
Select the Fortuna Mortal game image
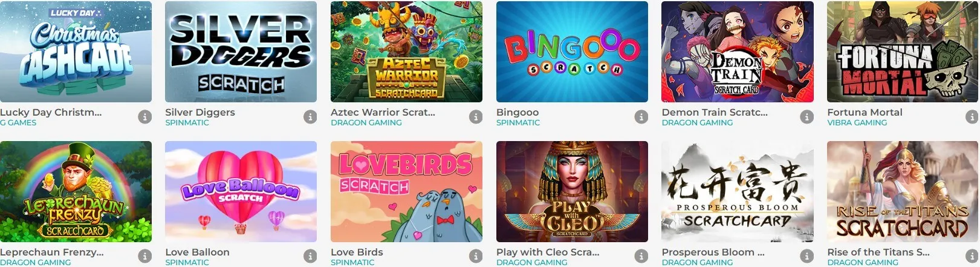tap(903, 51)
